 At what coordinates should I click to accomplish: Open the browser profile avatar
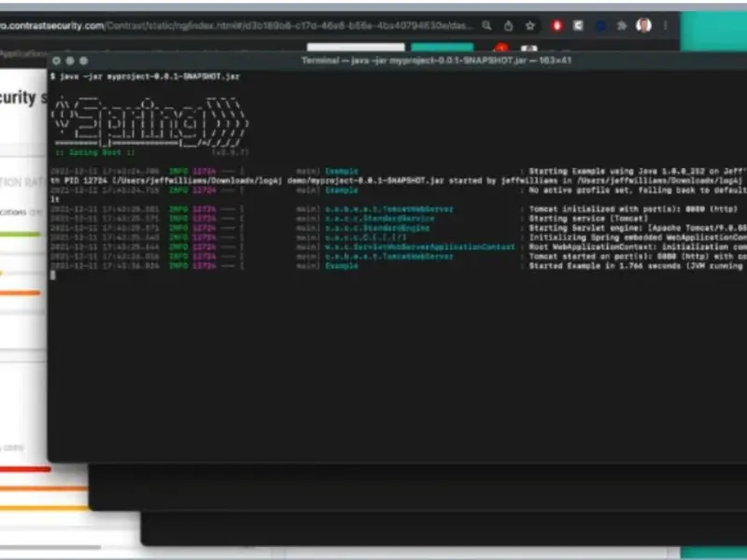click(x=643, y=25)
